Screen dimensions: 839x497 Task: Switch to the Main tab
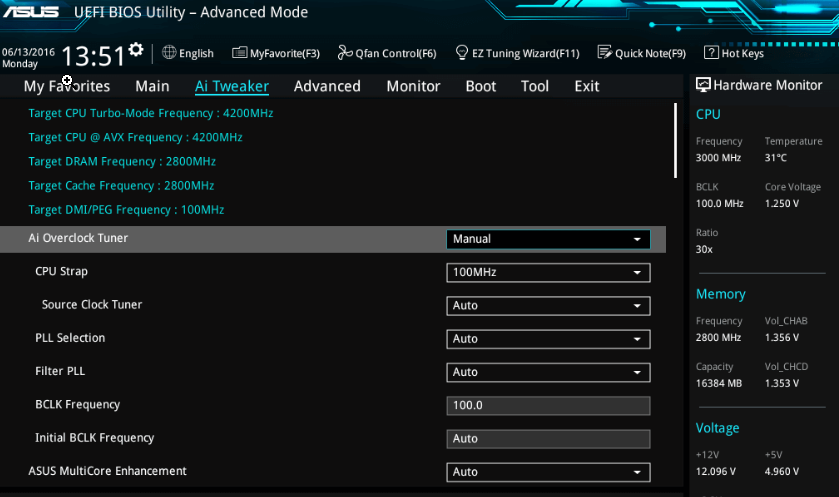point(152,86)
